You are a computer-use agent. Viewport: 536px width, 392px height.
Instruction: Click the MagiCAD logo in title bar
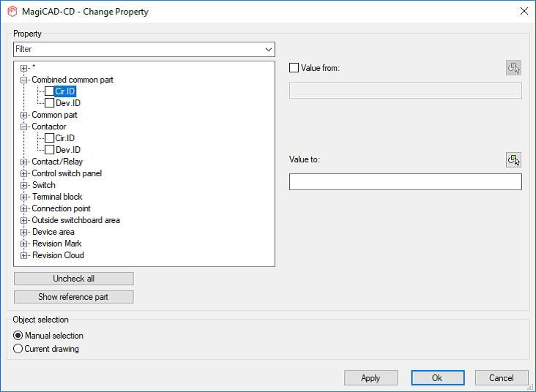(x=12, y=11)
